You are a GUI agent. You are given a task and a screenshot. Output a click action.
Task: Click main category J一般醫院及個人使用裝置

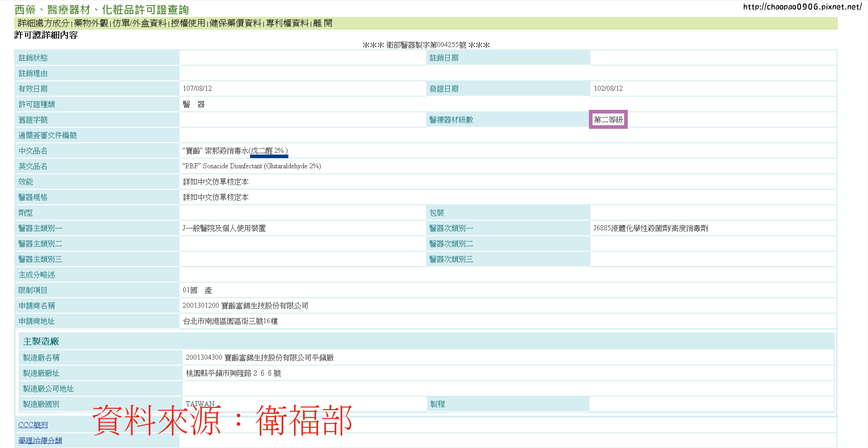[x=224, y=228]
